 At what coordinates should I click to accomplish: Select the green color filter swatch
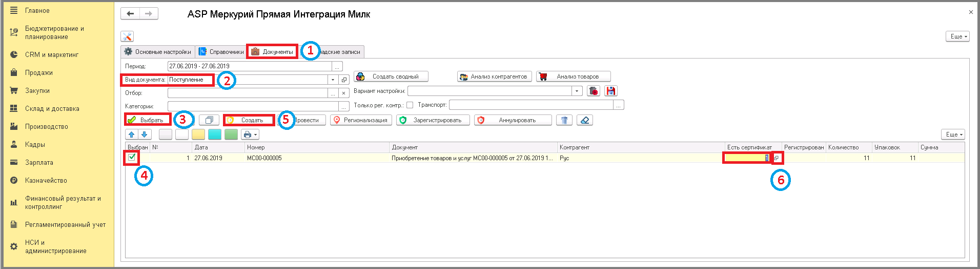[231, 134]
